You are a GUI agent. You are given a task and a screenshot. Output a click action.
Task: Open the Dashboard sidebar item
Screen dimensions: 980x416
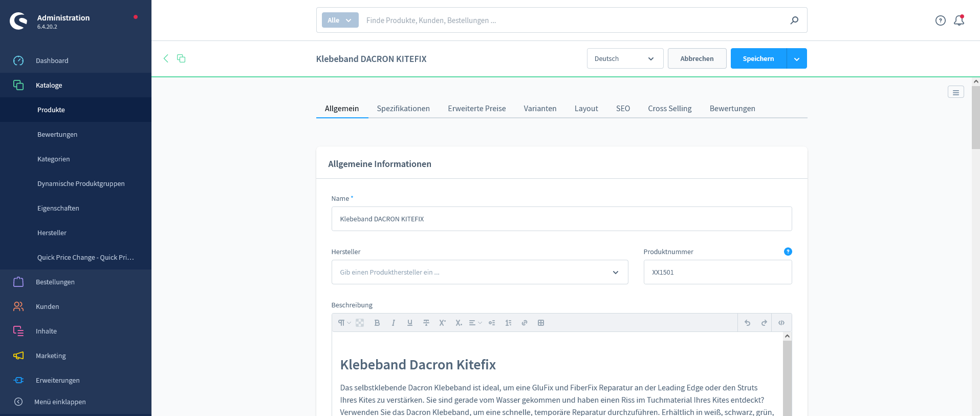point(76,60)
